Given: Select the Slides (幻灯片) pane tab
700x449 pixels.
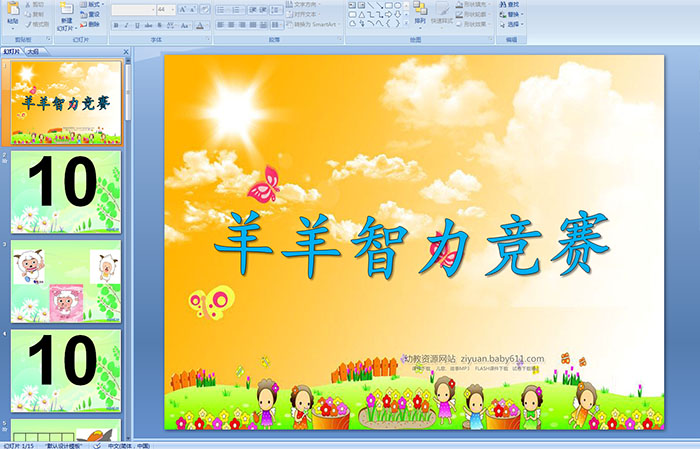Looking at the screenshot, I should [x=12, y=51].
